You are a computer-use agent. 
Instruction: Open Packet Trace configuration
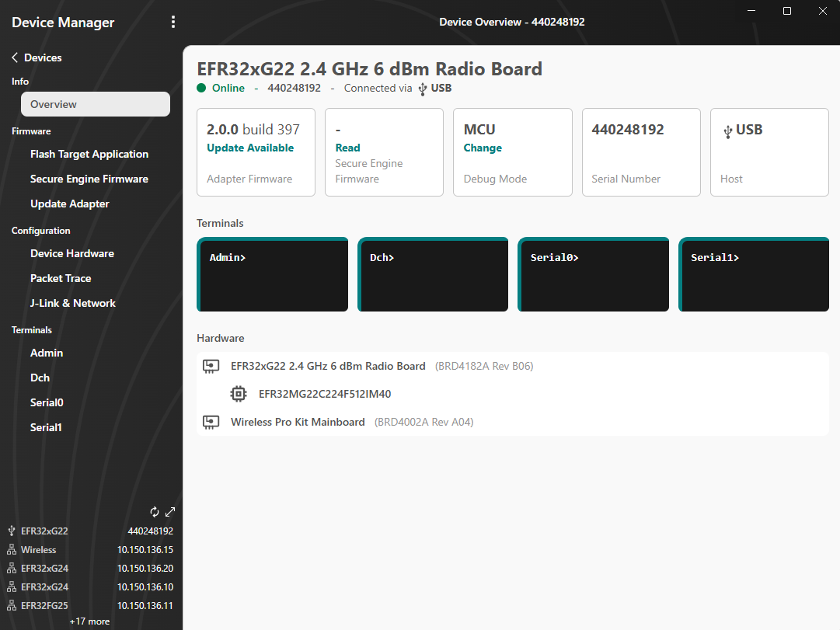tap(61, 278)
